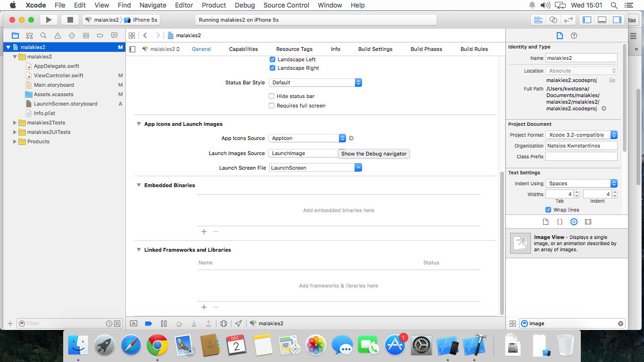Run the app with the Play button
The image size is (644, 362).
[x=48, y=20]
